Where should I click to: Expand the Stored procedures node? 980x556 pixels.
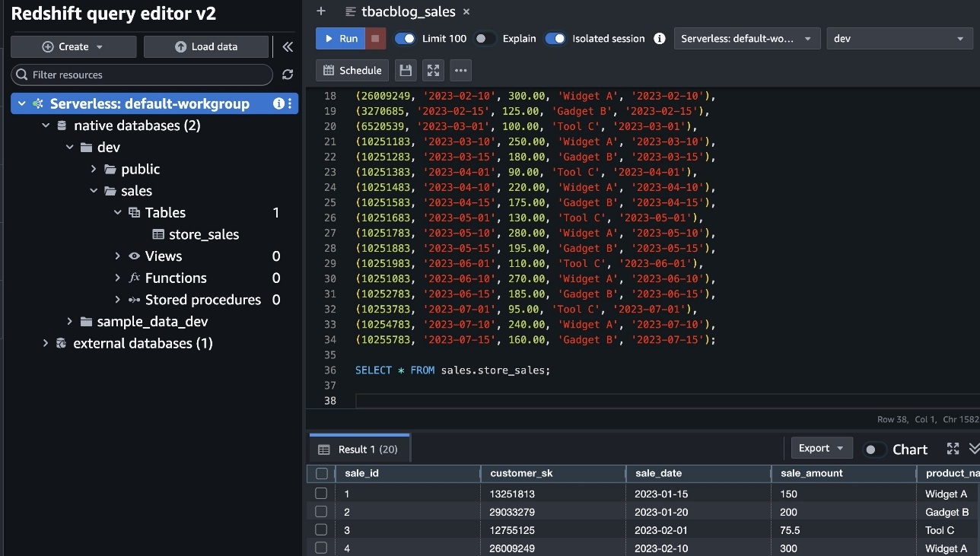coord(118,300)
